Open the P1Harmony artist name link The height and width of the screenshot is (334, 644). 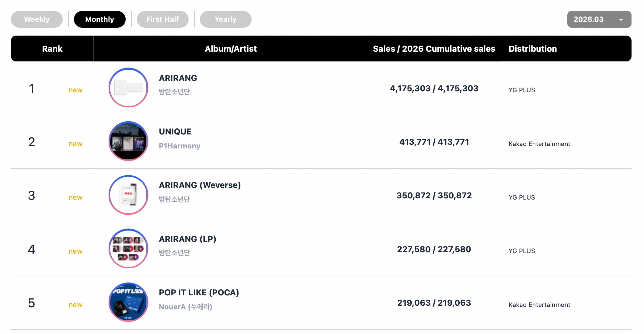point(179,146)
